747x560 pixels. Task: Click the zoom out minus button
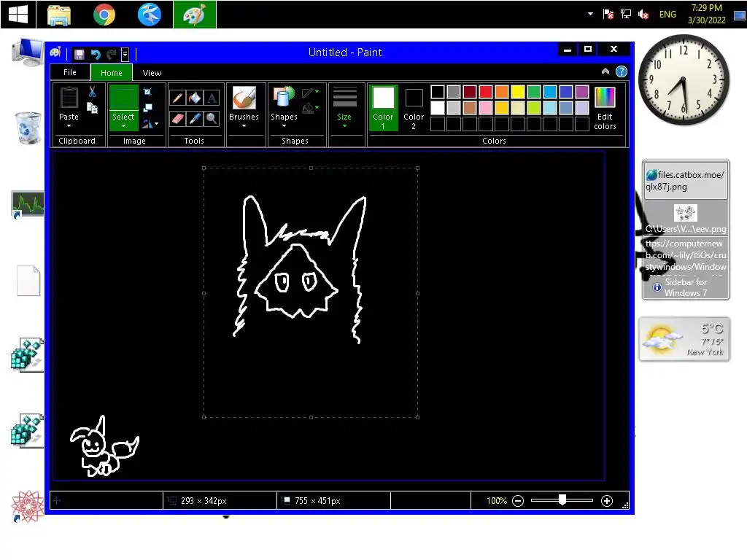click(x=518, y=501)
